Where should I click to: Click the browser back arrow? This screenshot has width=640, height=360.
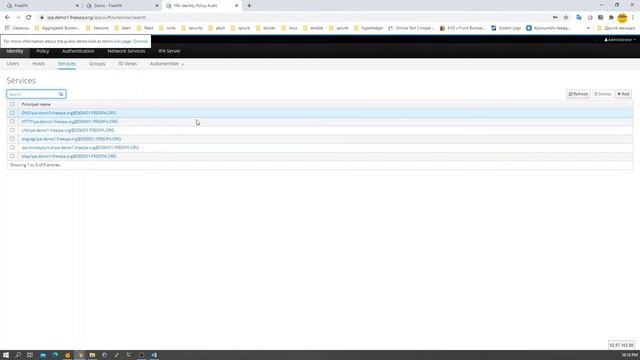coord(7,18)
